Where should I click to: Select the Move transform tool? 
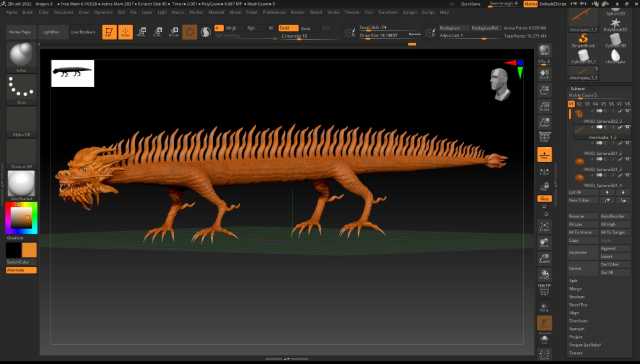141,32
